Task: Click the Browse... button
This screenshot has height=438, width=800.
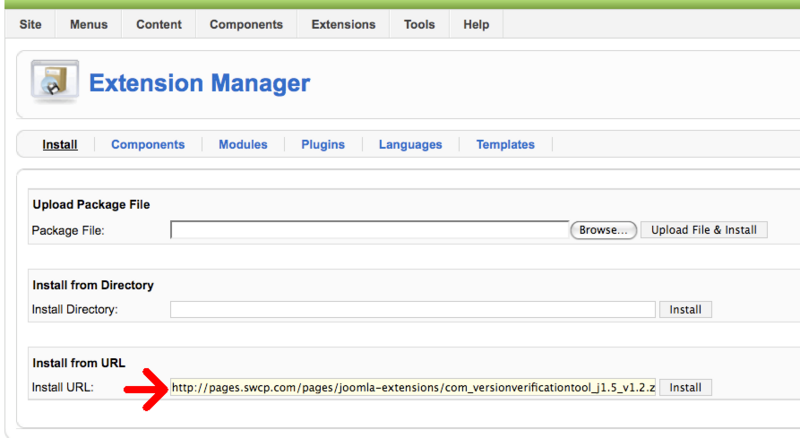Action: 603,230
